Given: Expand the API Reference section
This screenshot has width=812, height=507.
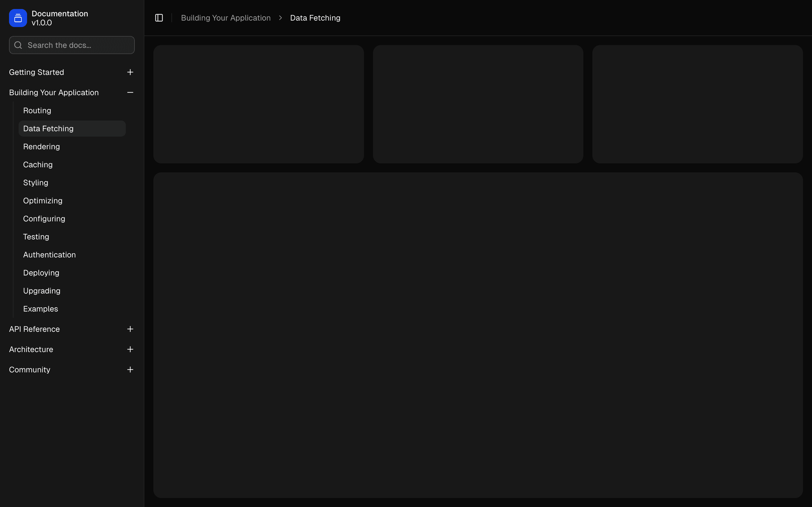Looking at the screenshot, I should click(x=130, y=329).
